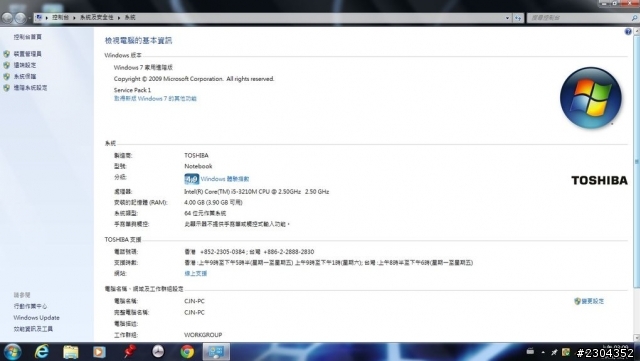Launch Internet Explorer from taskbar
Image resolution: width=640 pixels, height=361 pixels.
pos(42,352)
